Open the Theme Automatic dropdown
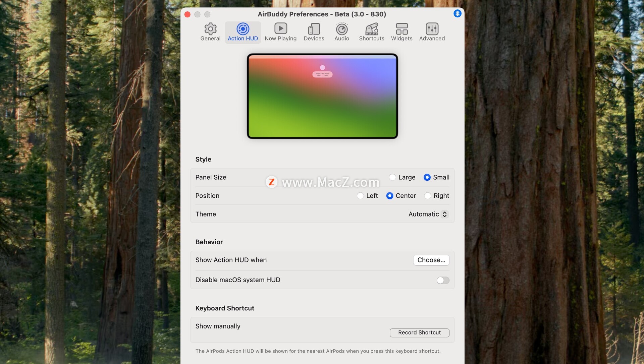Image resolution: width=644 pixels, height=364 pixels. pyautogui.click(x=428, y=214)
